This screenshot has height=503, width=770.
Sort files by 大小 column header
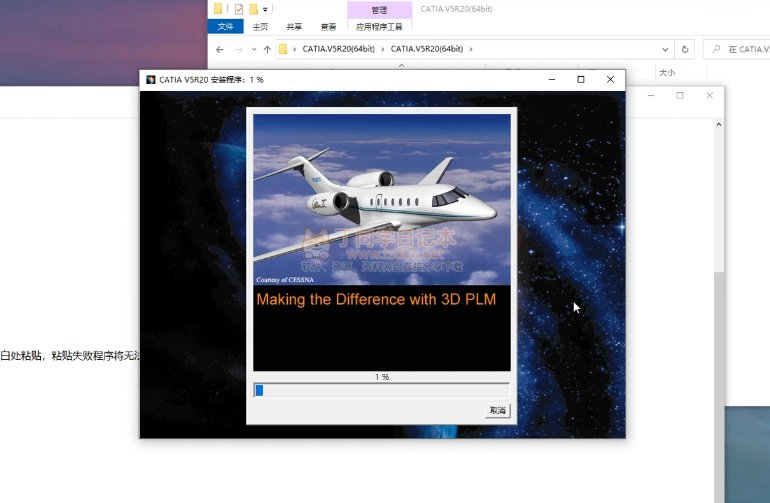(x=667, y=73)
